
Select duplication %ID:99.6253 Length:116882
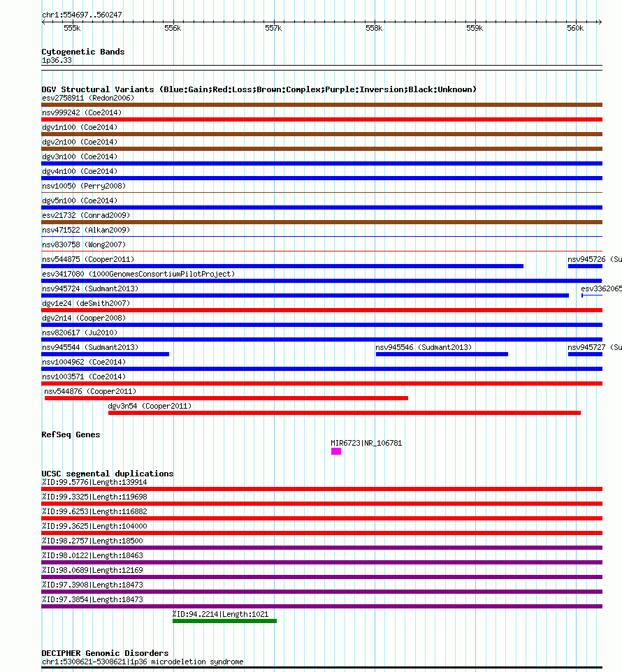click(x=322, y=518)
